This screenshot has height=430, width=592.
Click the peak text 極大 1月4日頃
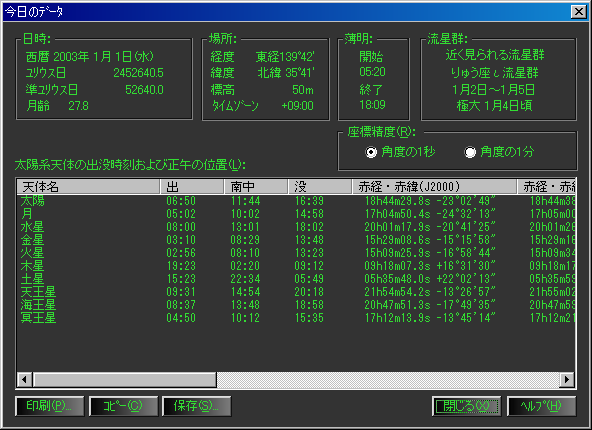(495, 105)
